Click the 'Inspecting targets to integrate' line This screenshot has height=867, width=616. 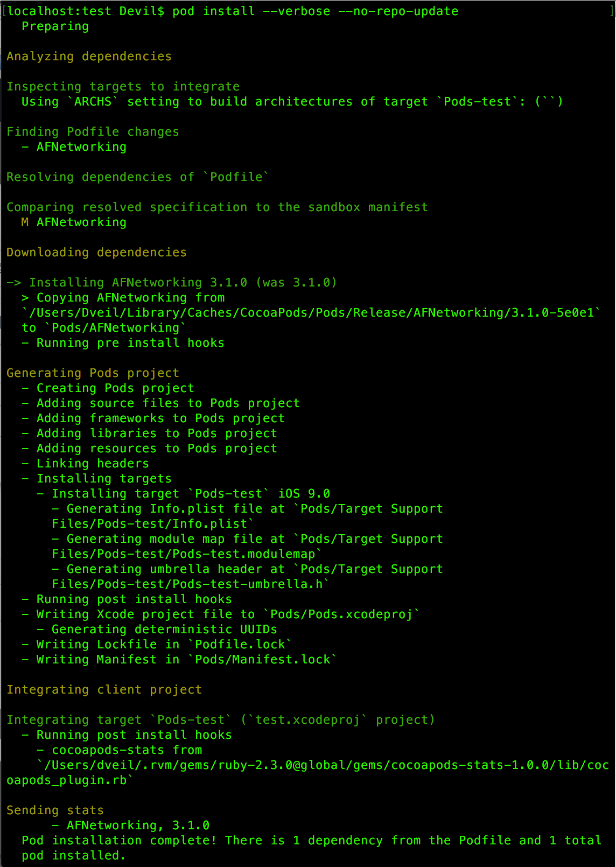123,87
